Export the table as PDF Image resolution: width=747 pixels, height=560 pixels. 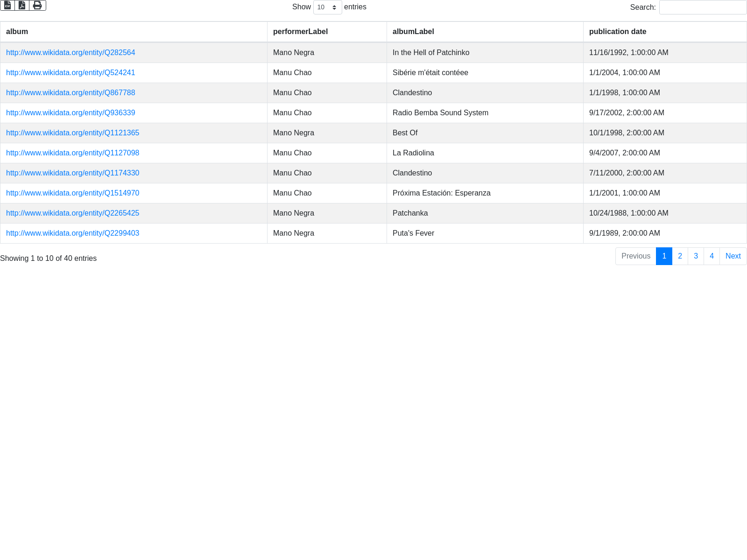22,5
